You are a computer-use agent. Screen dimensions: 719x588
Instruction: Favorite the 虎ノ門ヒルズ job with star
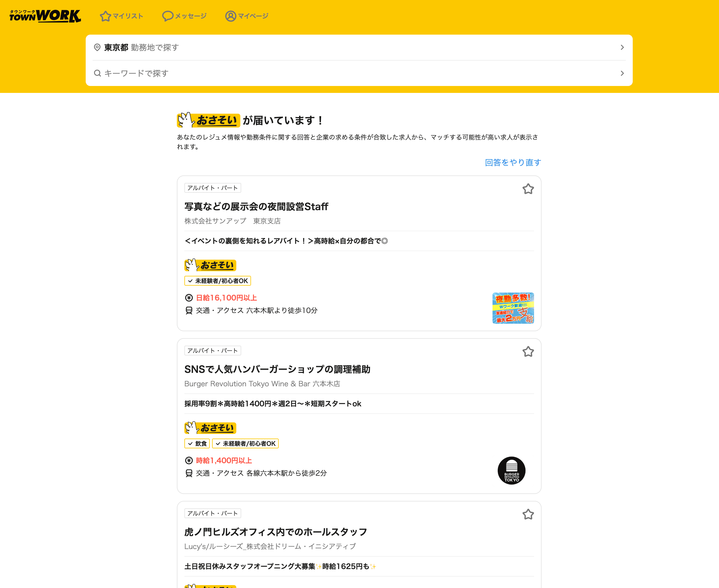[x=528, y=514]
